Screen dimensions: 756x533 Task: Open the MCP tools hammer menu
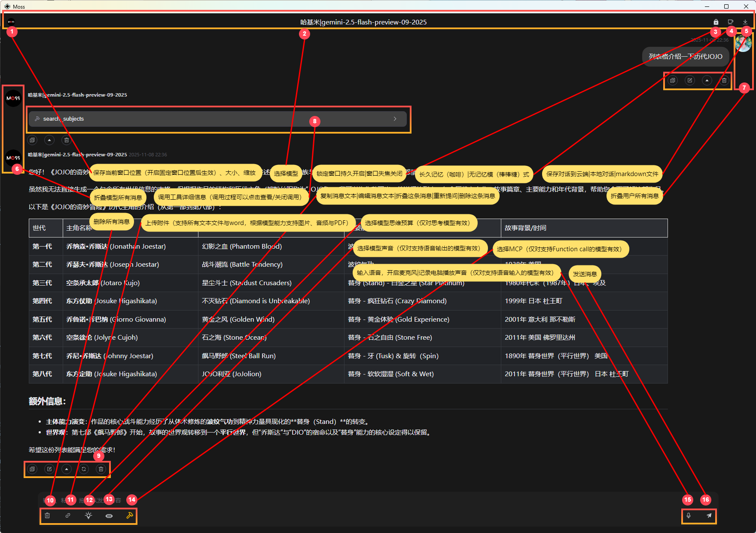(x=130, y=515)
